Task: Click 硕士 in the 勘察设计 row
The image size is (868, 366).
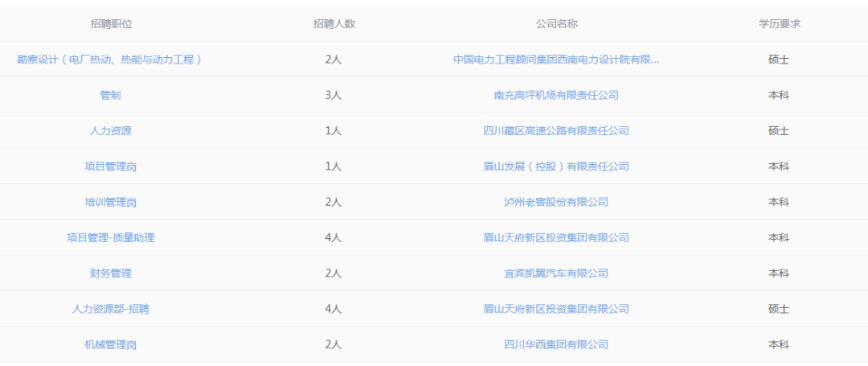Action: (779, 60)
